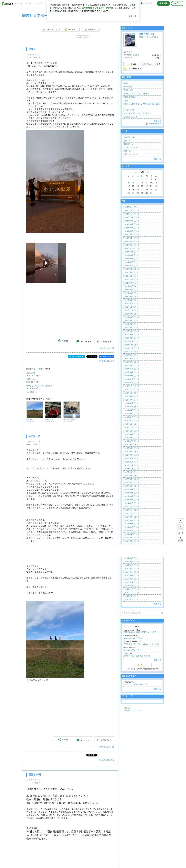186x868 pixels.
Task: Switch to the 画像一覧 tab
Action: pyautogui.click(x=90, y=30)
